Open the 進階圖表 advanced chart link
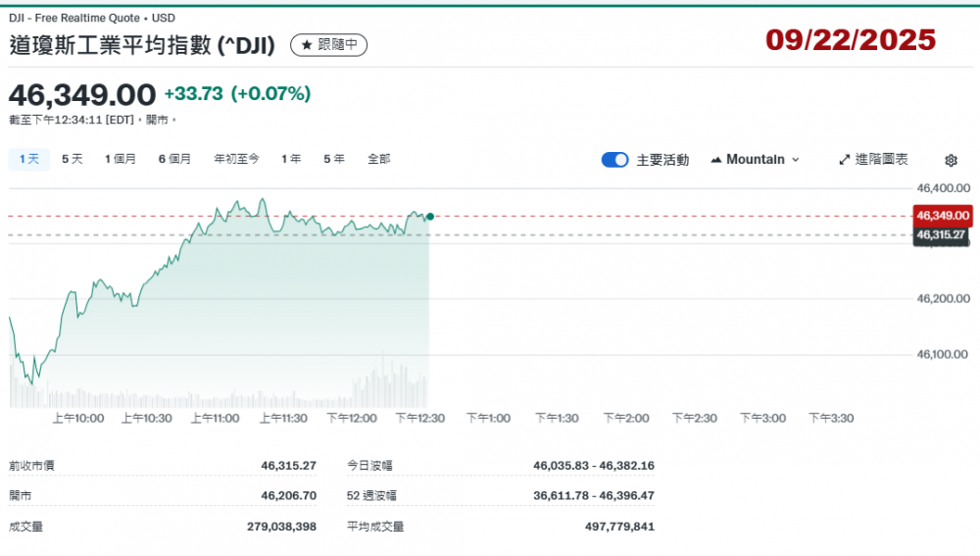Viewport: 980px width, 556px height. [x=881, y=160]
